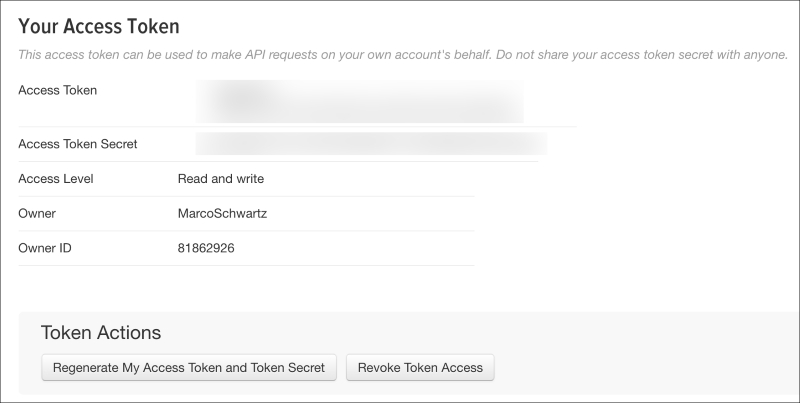
Task: Click the Owner ID number 81862926
Action: [206, 248]
